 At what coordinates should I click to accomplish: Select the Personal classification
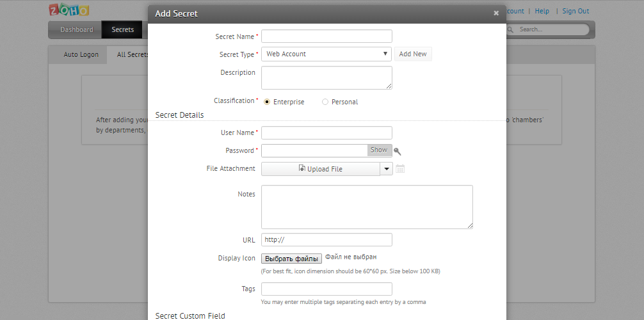325,102
